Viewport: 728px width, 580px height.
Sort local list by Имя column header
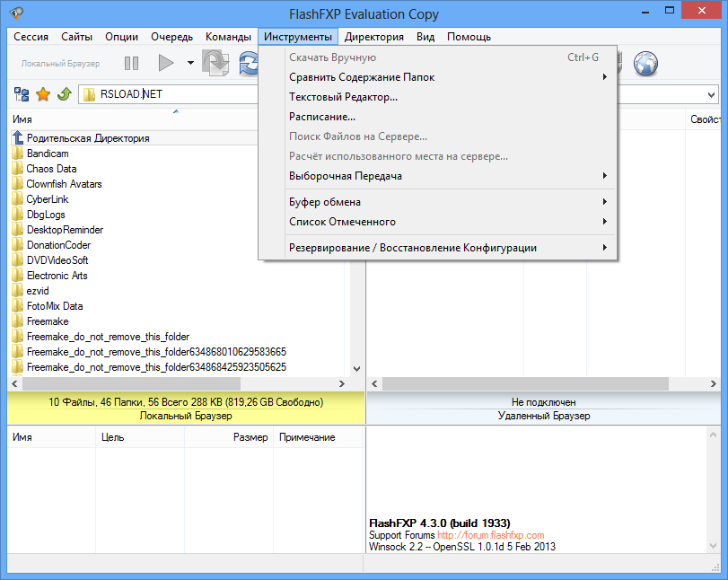point(133,119)
